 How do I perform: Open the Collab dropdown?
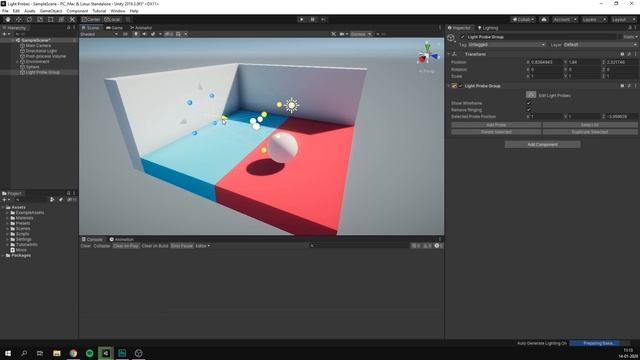(523, 19)
